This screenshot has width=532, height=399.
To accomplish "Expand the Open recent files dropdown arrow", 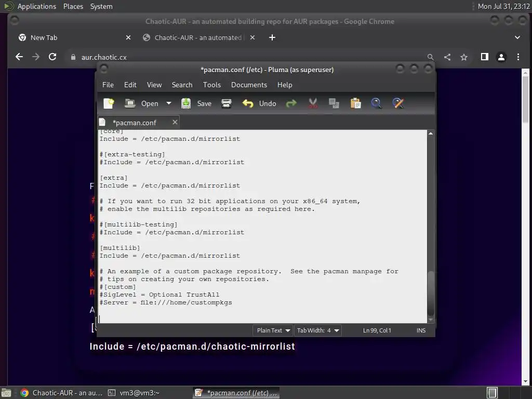I will pos(169,103).
